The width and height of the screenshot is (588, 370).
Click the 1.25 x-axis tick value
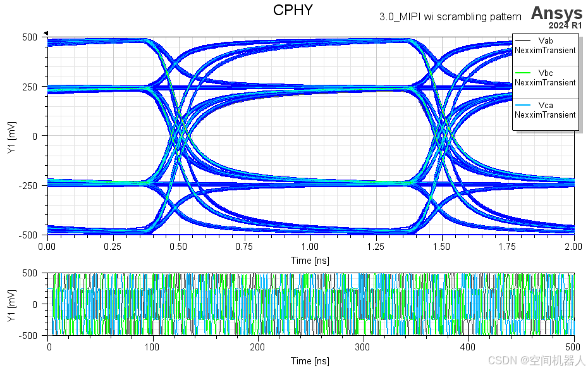click(x=376, y=247)
